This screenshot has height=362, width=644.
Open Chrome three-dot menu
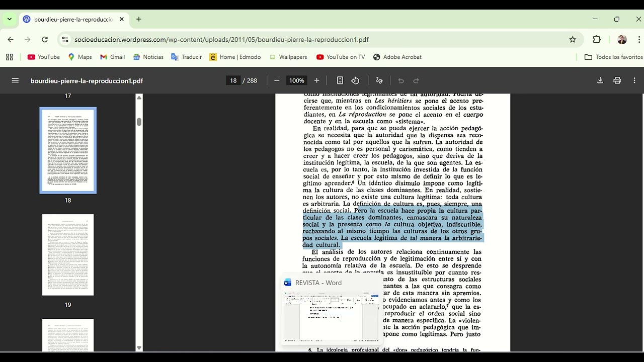(x=638, y=39)
